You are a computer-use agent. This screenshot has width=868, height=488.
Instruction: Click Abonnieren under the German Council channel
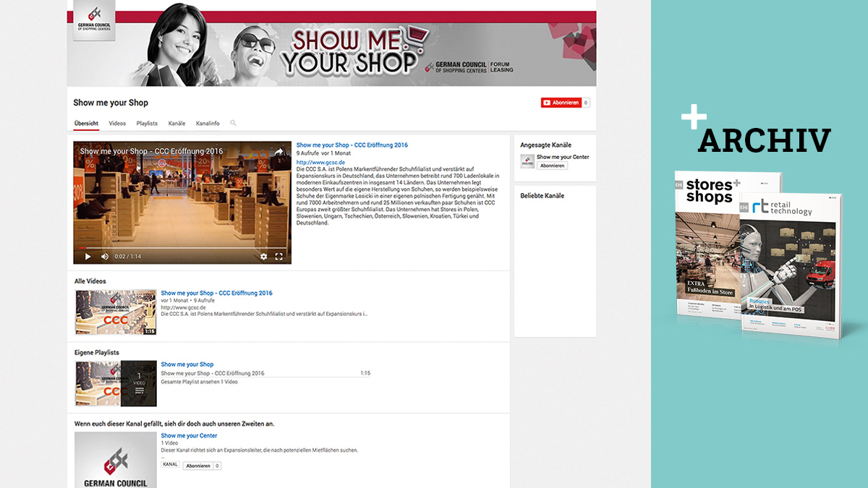coord(200,465)
